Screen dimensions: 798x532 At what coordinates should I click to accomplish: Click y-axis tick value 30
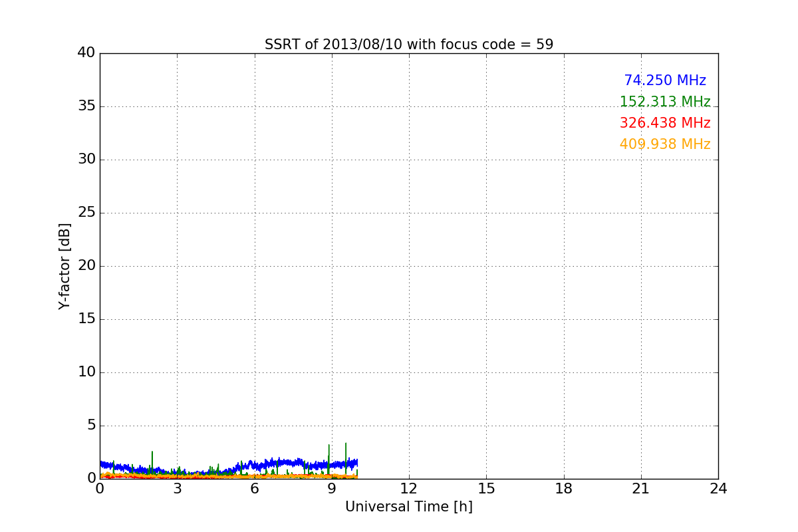[x=86, y=160]
